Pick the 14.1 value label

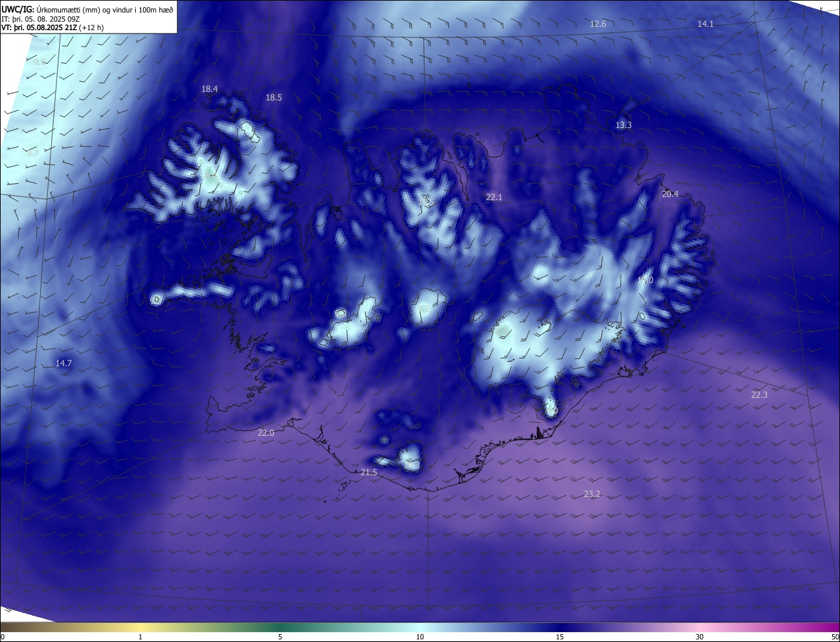[x=705, y=24]
